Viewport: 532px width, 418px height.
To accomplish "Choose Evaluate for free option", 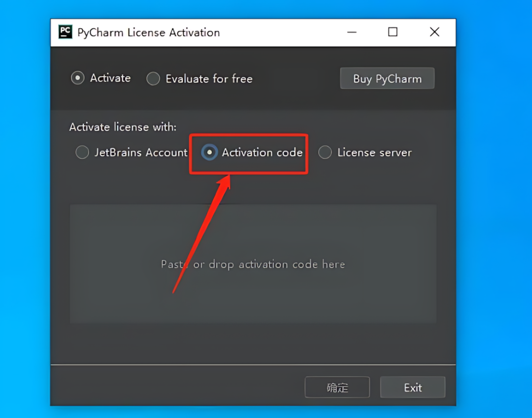I will coord(153,79).
